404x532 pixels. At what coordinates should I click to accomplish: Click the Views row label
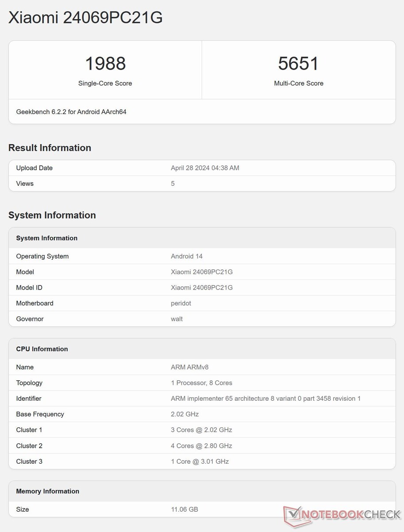[x=25, y=184]
